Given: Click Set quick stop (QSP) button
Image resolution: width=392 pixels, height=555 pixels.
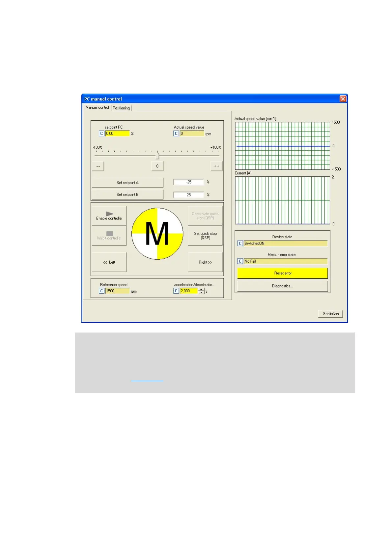Looking at the screenshot, I should click(x=205, y=236).
